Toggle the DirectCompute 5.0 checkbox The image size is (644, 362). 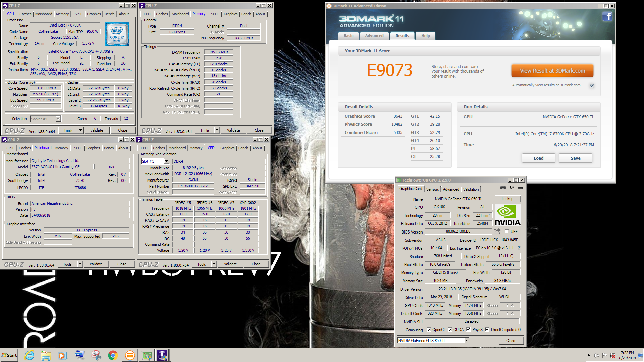click(x=487, y=330)
